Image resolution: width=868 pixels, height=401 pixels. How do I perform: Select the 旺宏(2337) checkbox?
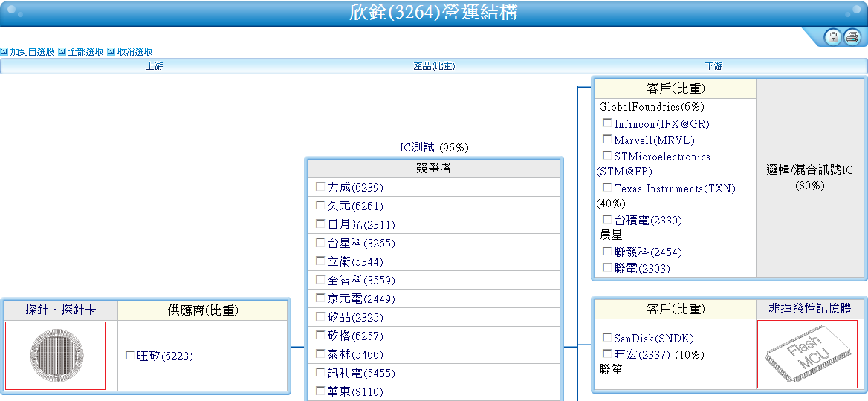pyautogui.click(x=607, y=353)
